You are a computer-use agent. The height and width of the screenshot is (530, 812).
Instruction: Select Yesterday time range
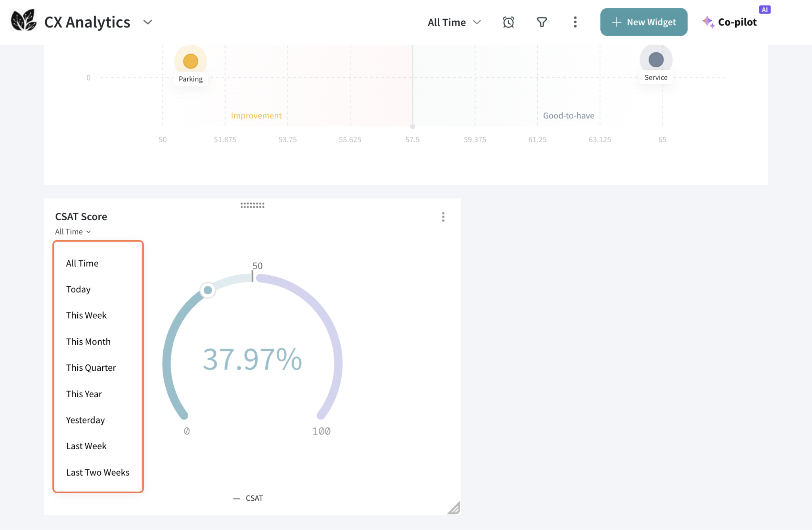coord(86,420)
